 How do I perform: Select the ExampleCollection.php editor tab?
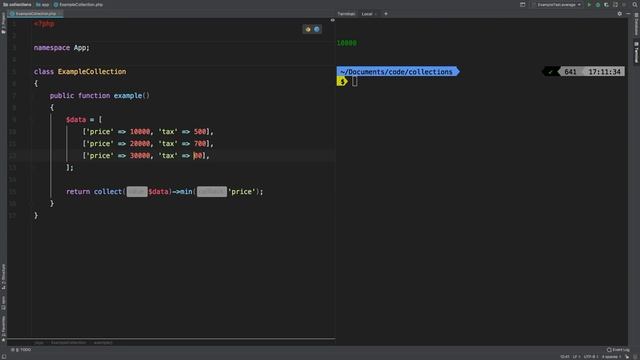click(x=35, y=13)
